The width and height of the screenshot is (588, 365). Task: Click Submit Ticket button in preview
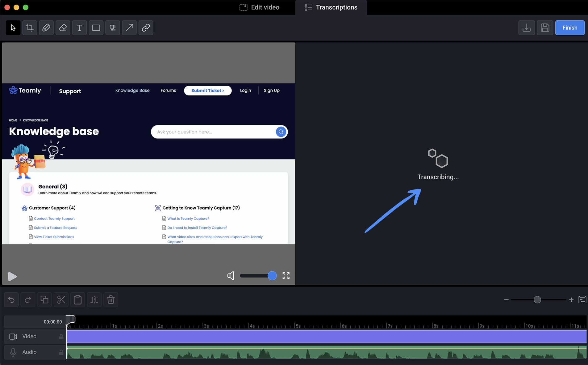pos(208,91)
